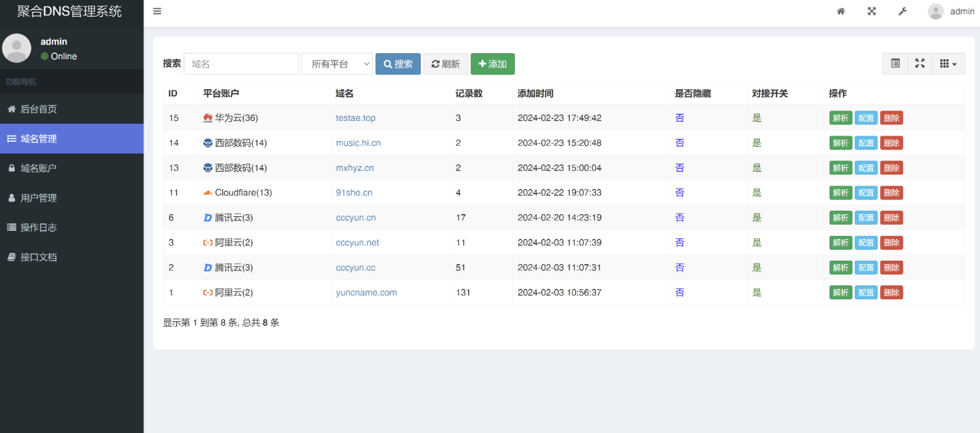The image size is (980, 433).
Task: Click 配置 for mxhyz.cn row
Action: 866,168
